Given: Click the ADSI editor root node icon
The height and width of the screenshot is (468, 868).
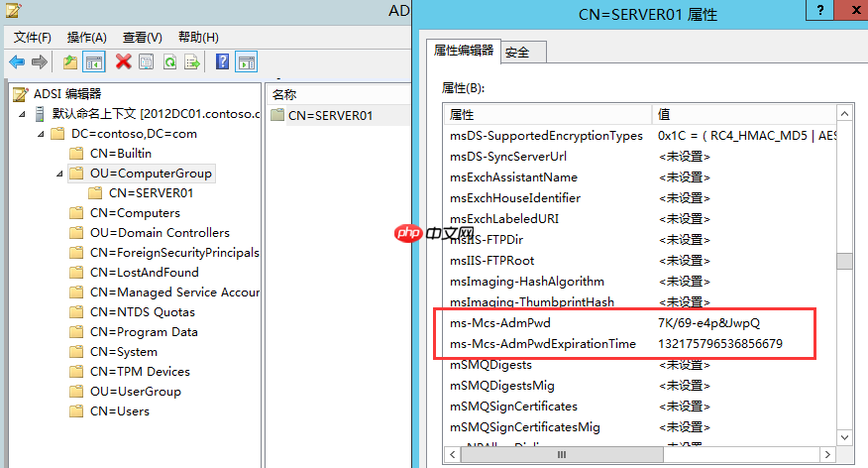Looking at the screenshot, I should 21,94.
